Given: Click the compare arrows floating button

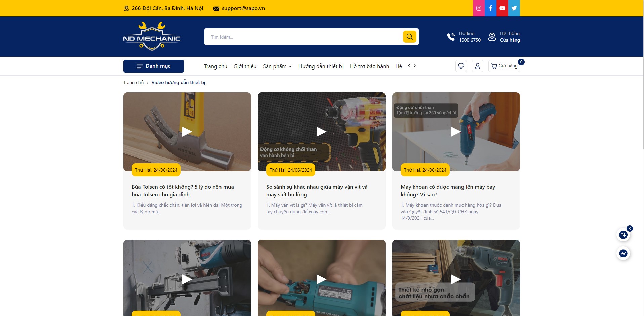Looking at the screenshot, I should [623, 235].
